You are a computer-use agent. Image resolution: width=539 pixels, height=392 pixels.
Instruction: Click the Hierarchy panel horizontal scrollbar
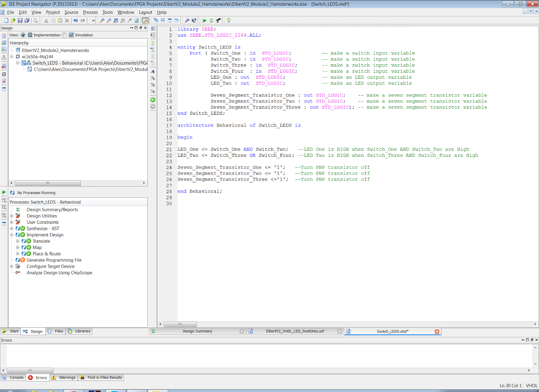point(48,183)
